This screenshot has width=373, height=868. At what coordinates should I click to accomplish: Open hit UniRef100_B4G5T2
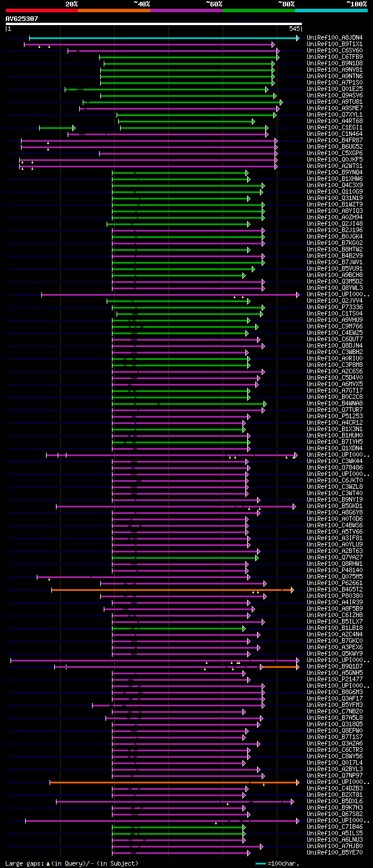(x=335, y=590)
